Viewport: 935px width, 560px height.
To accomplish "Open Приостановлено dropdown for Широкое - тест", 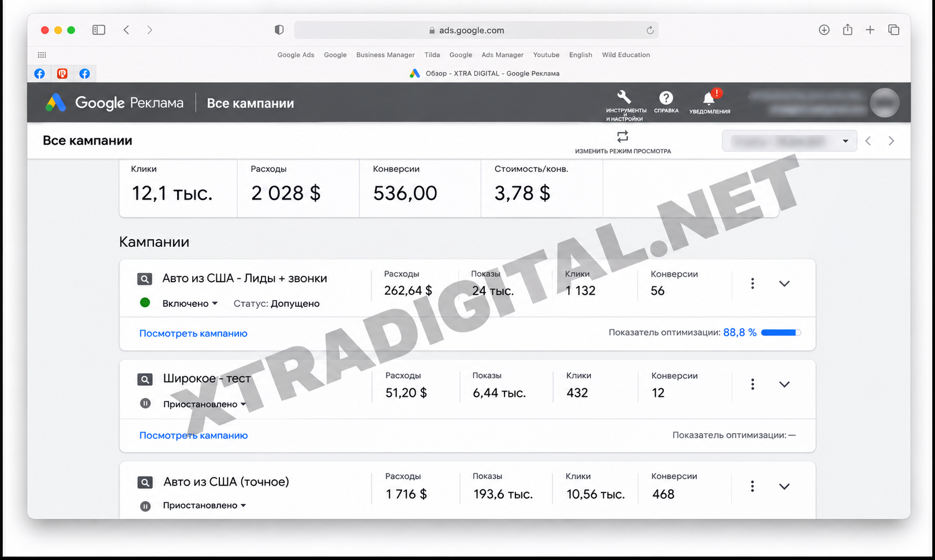I will (205, 404).
